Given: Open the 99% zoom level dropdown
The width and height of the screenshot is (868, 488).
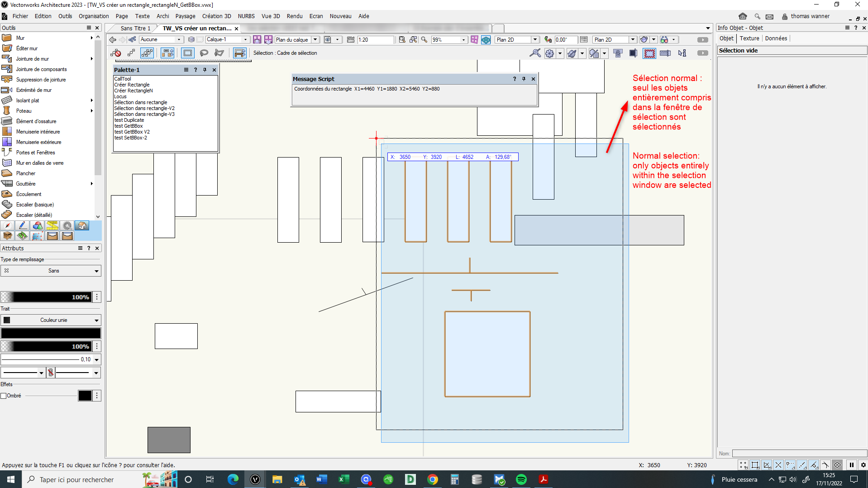Looking at the screenshot, I should [449, 40].
